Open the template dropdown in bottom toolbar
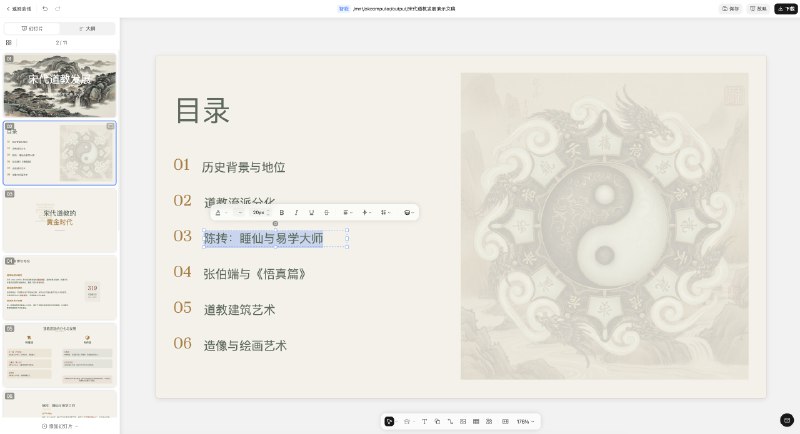The image size is (800, 434). (x=408, y=421)
